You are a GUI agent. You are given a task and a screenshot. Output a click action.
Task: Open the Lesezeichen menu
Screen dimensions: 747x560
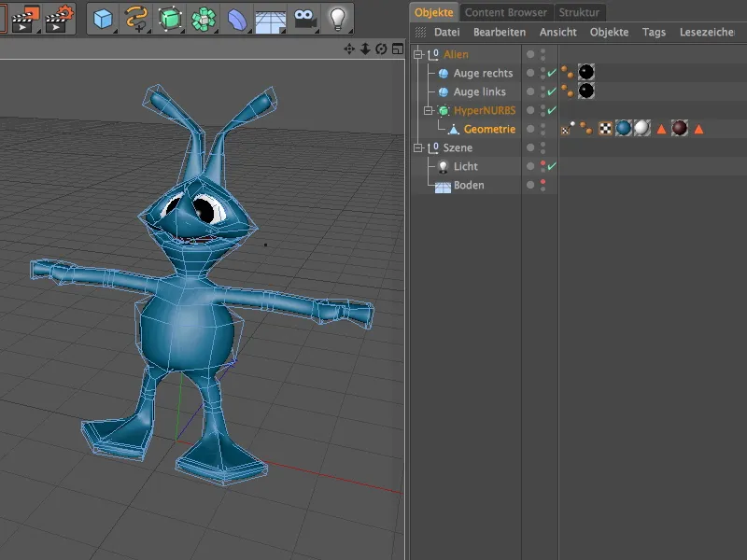pos(707,32)
